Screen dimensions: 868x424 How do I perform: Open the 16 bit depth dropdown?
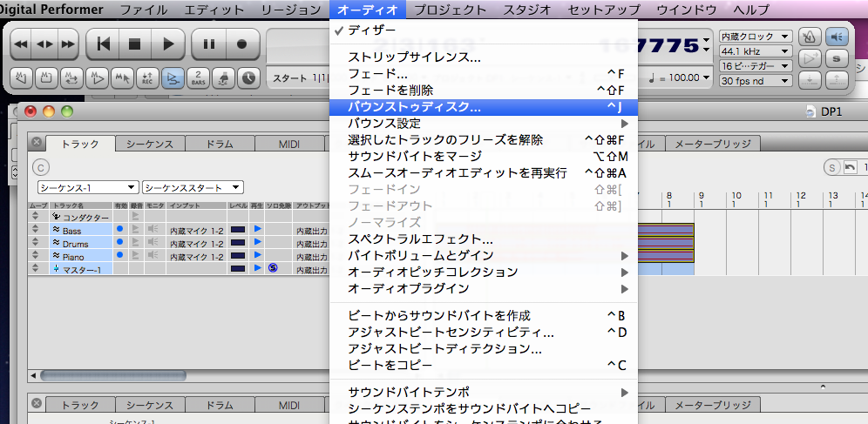[756, 66]
